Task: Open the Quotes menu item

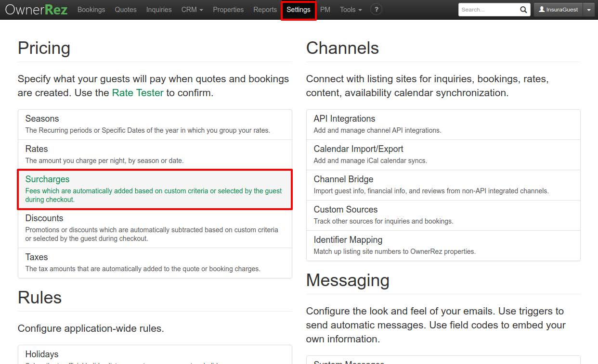Action: click(x=126, y=10)
